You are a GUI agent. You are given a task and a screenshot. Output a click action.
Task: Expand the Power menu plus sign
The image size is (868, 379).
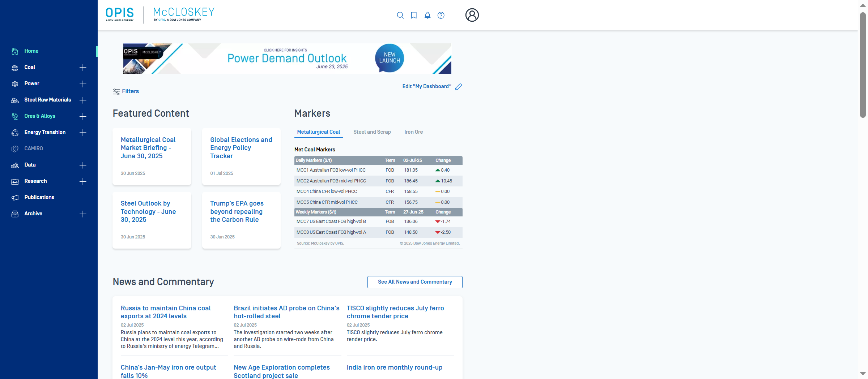point(83,84)
